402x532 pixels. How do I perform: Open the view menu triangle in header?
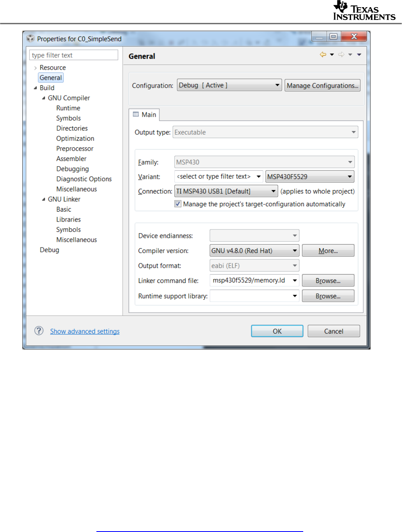click(359, 55)
